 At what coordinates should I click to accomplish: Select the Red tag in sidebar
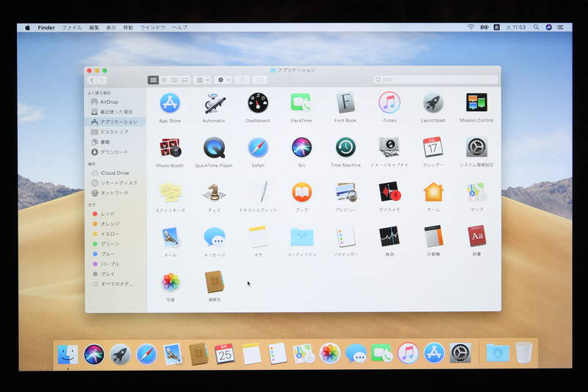pos(115,214)
